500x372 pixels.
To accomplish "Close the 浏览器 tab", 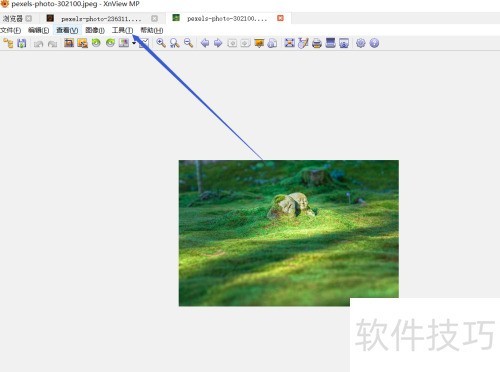I will (x=29, y=18).
